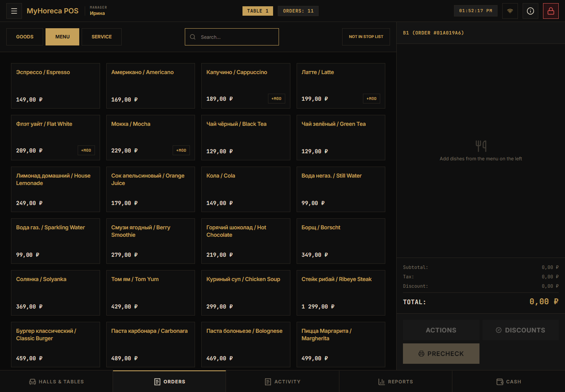Image resolution: width=565 pixels, height=392 pixels.
Task: Go to the Cash wallet section
Action: [508, 381]
